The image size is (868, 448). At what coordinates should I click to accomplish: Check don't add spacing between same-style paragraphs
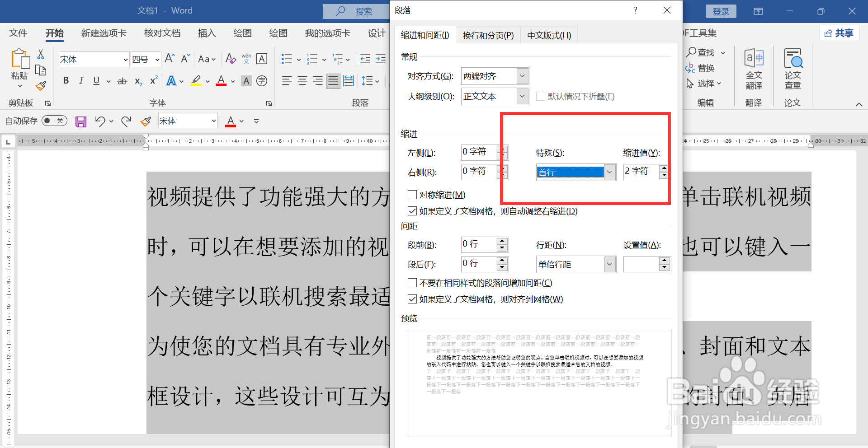click(412, 283)
